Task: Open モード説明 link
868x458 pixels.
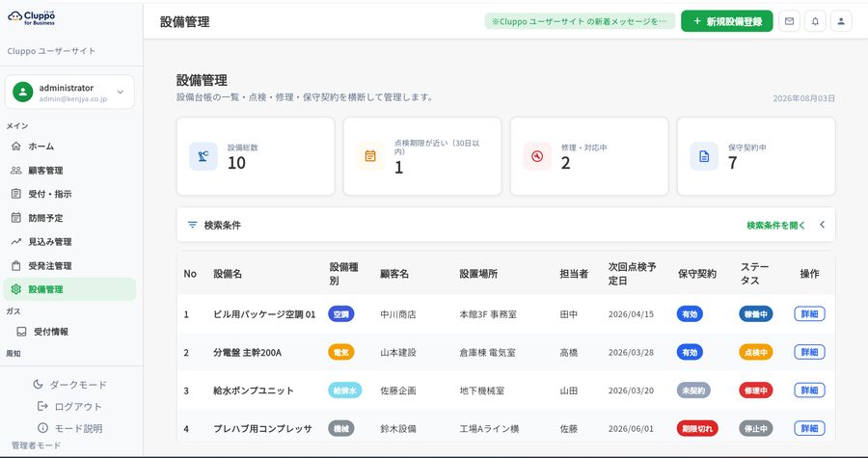Action: click(69, 428)
